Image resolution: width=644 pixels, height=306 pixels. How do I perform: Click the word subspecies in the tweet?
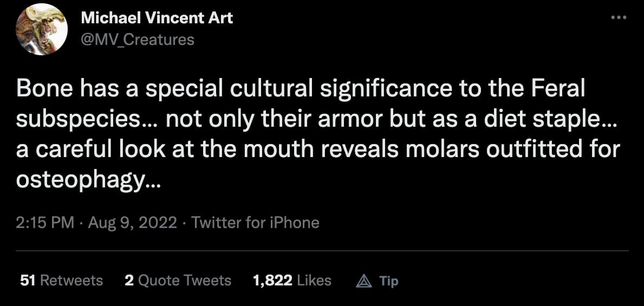(x=76, y=120)
